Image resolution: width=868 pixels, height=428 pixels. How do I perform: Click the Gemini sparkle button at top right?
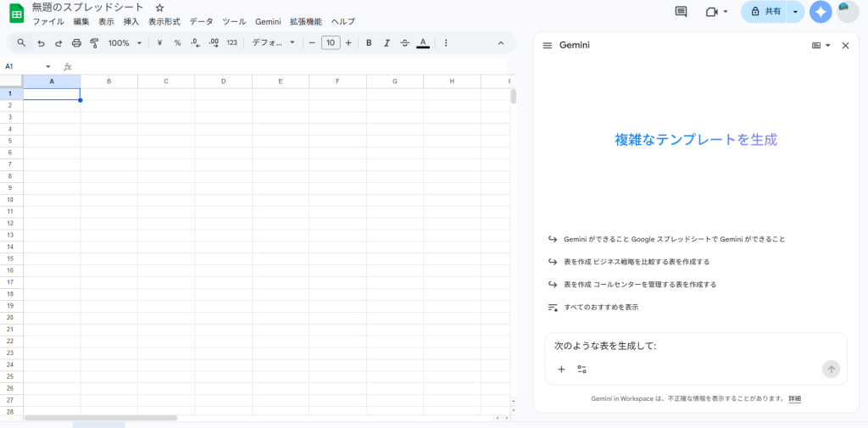(820, 12)
